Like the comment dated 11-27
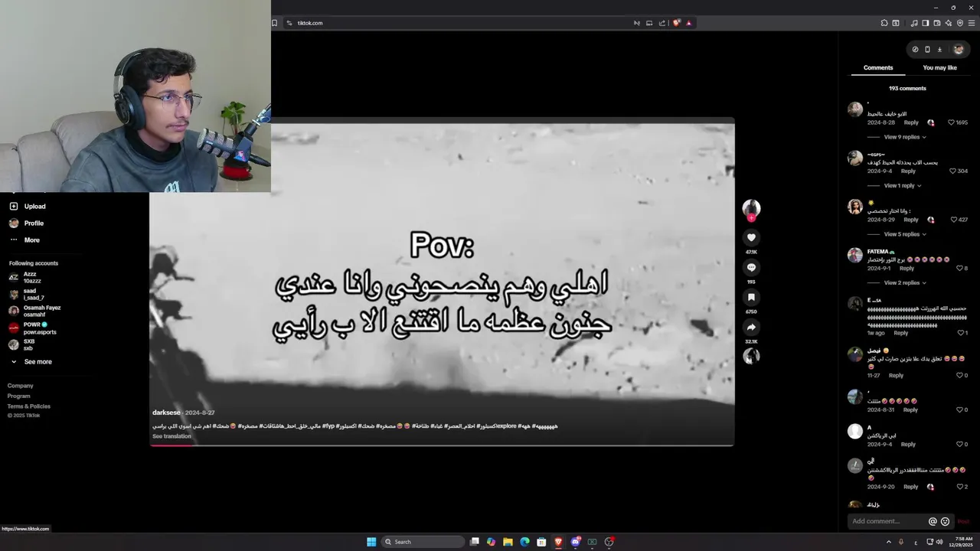The image size is (980, 551). (959, 376)
